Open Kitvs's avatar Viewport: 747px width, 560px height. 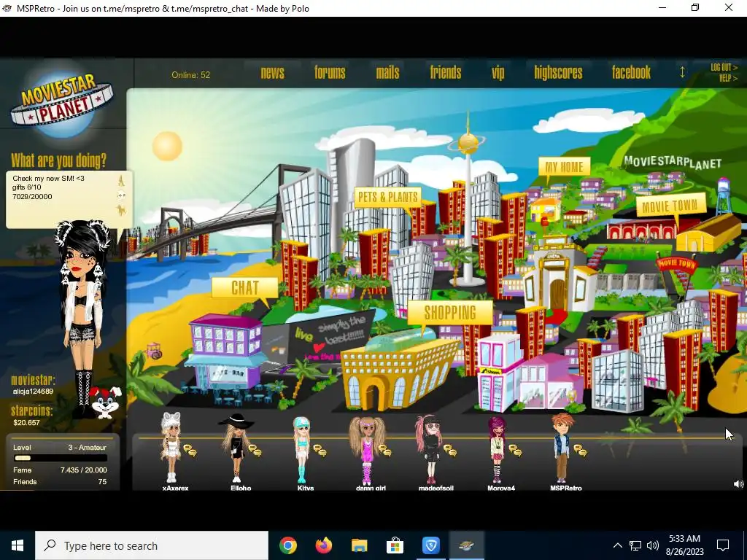tap(301, 450)
